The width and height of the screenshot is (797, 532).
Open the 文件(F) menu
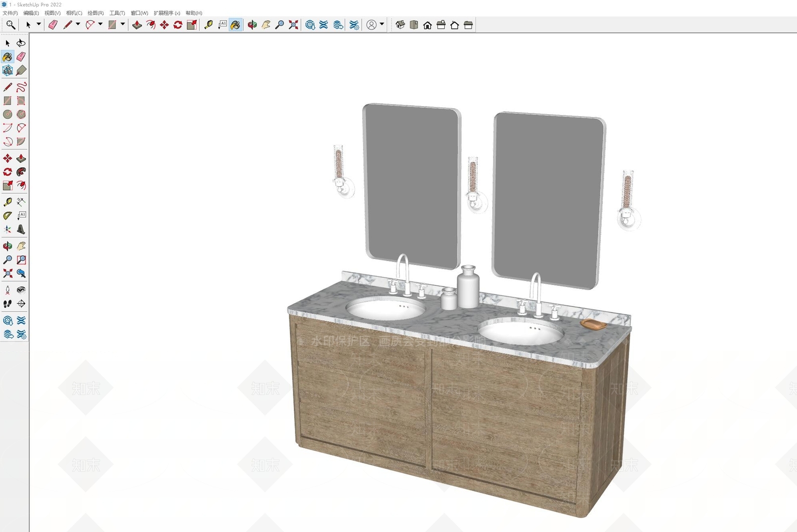(x=10, y=13)
